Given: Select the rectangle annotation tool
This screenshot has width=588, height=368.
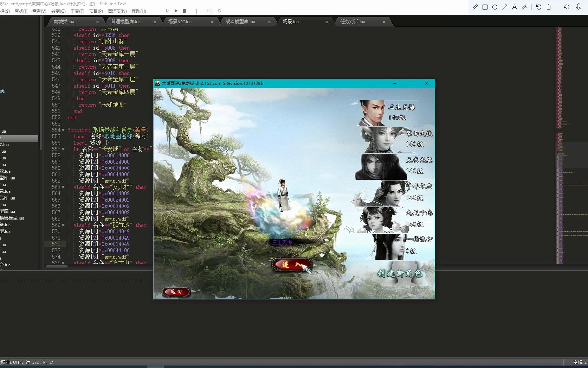Looking at the screenshot, I should [485, 7].
